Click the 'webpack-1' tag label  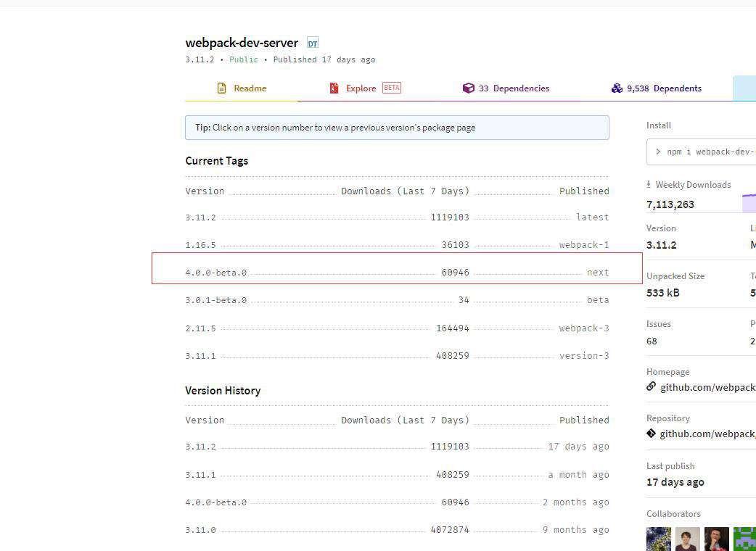coord(584,244)
